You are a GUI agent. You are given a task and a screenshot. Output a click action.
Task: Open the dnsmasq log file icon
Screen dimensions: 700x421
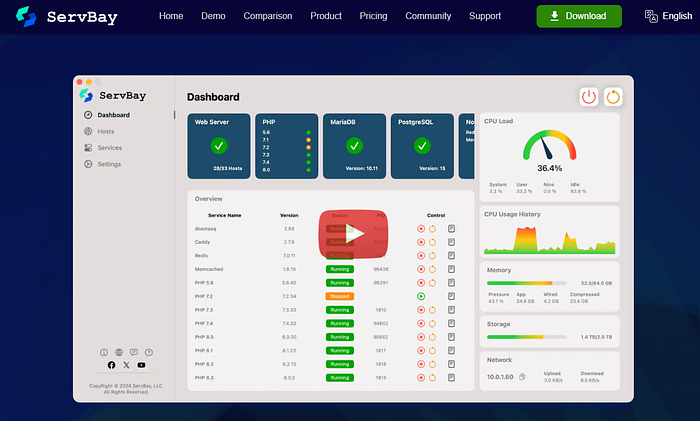click(x=451, y=229)
